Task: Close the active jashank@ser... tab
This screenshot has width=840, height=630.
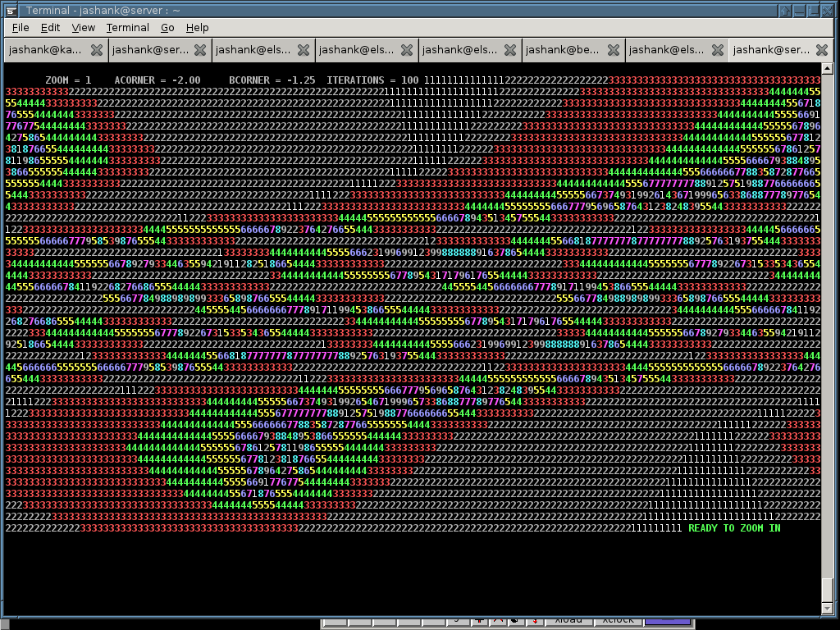Action: point(822,50)
